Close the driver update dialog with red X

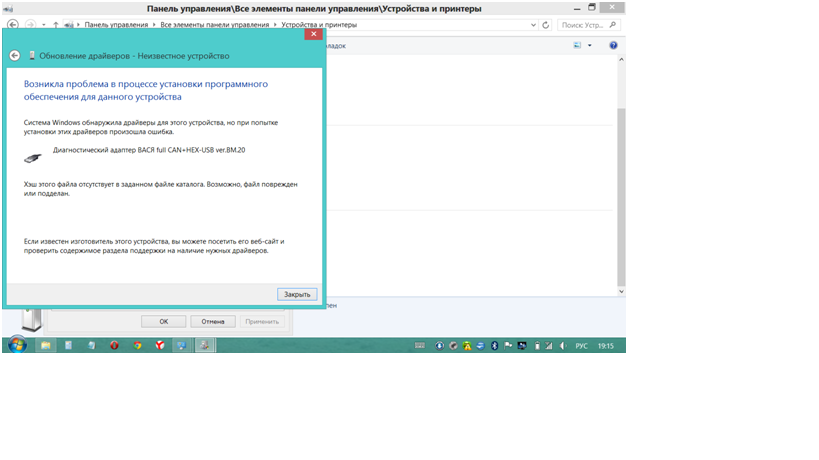(313, 34)
